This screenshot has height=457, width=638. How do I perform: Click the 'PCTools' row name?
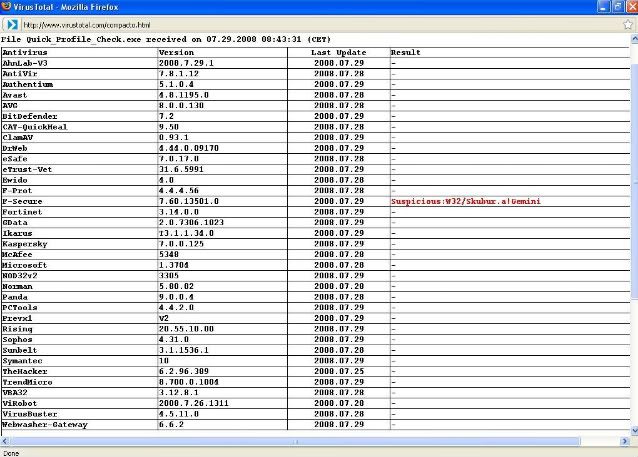point(20,307)
